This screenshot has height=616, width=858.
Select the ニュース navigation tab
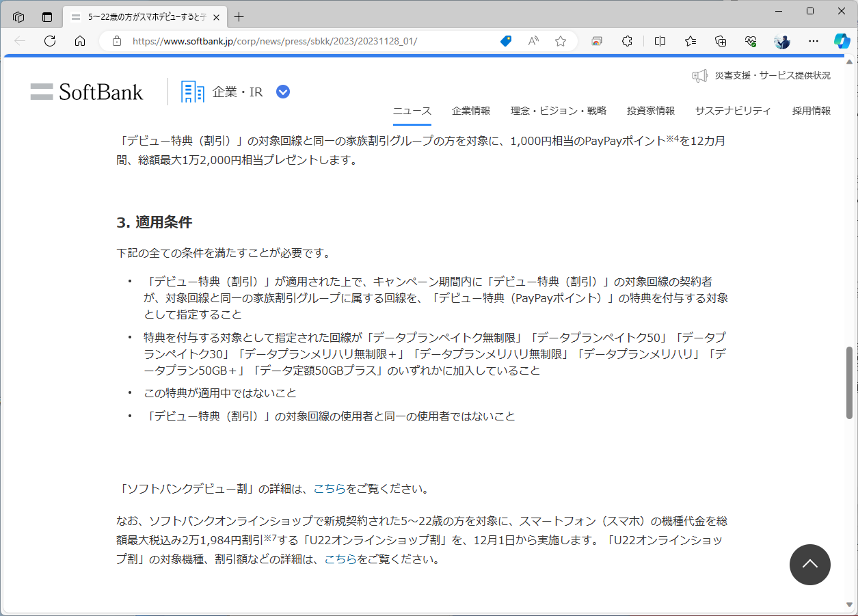pyautogui.click(x=412, y=110)
